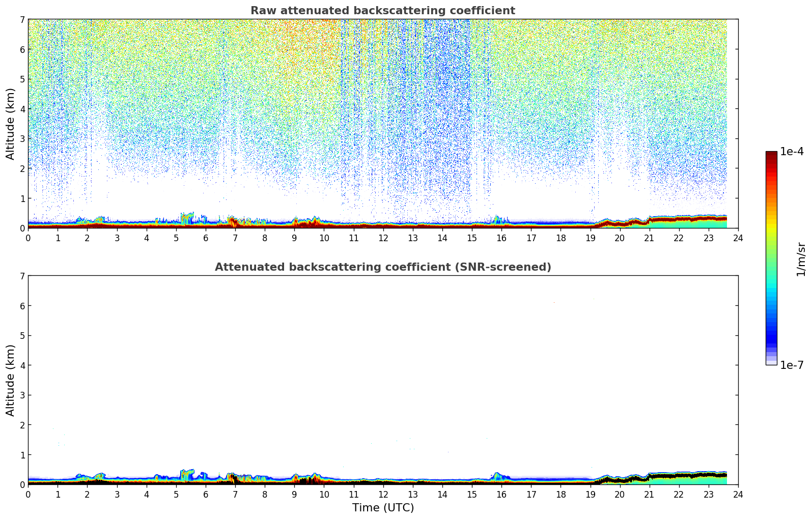812x519 pixels.
Task: Click hour 6 tick label on bottom plot
Action: [205, 495]
